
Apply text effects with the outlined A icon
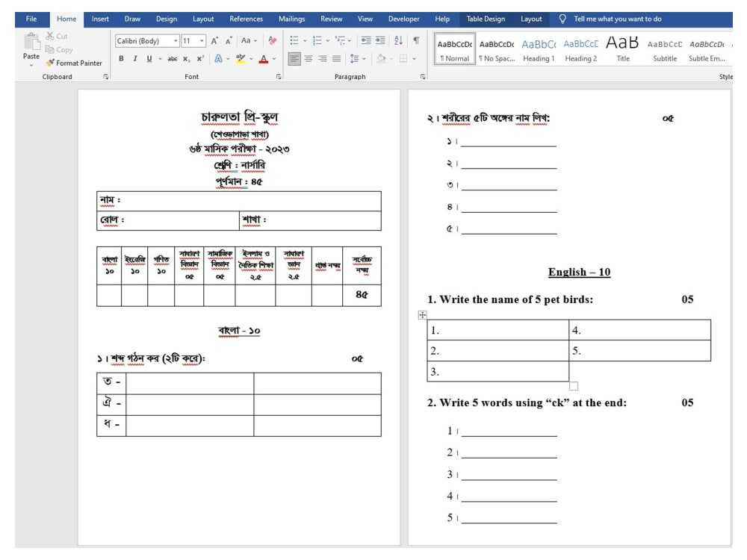click(218, 58)
